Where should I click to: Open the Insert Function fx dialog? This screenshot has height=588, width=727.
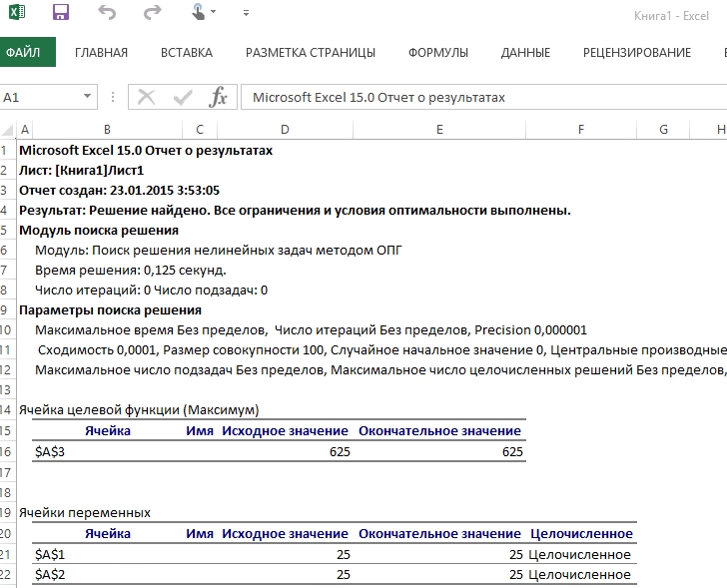(218, 97)
